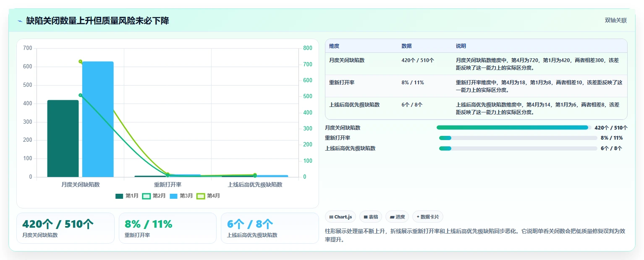This screenshot has width=644, height=260.
Task: Toggle the 第3月 legend item
Action: pos(181,196)
